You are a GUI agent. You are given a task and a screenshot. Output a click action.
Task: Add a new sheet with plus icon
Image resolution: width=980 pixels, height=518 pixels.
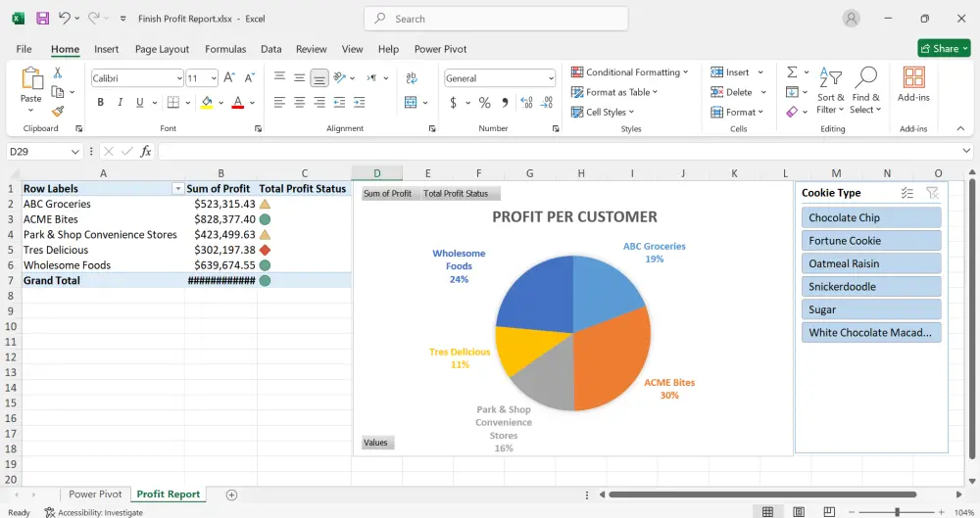(x=231, y=494)
